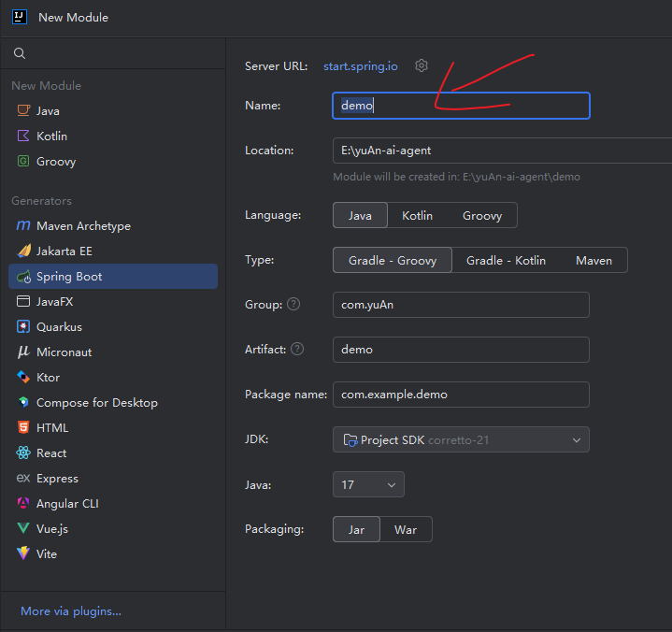Click the Express ex icon
The image size is (672, 632).
coord(23,478)
